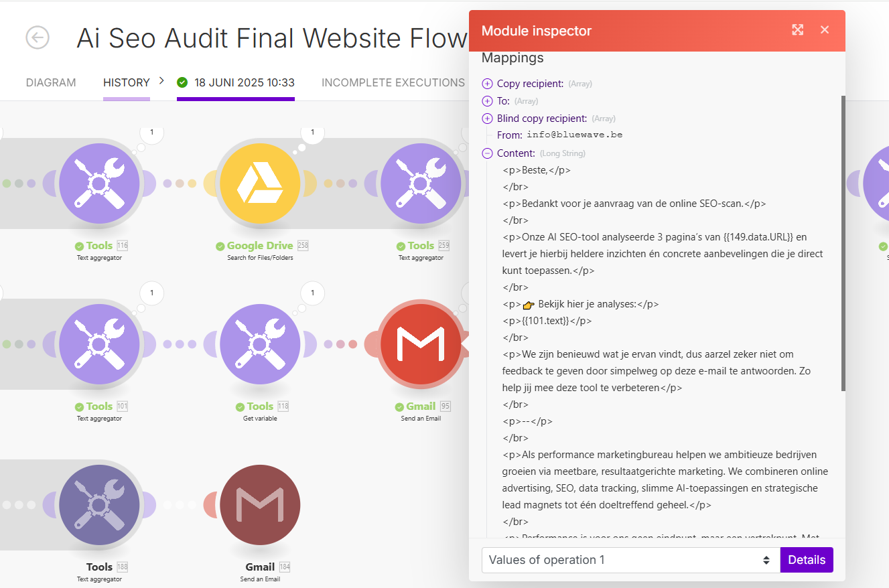Close the Module inspector panel

click(825, 30)
